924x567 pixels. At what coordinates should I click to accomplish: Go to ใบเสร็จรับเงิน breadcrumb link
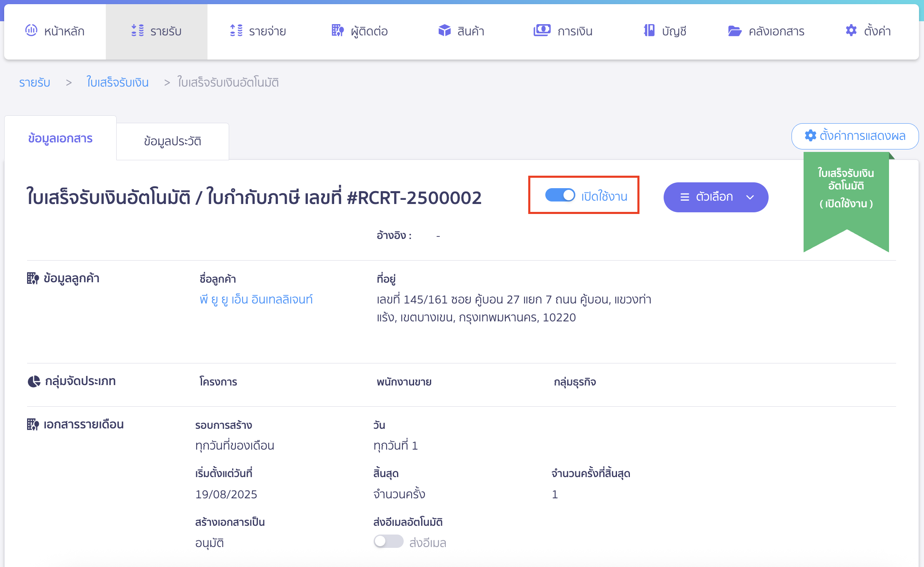pyautogui.click(x=117, y=82)
